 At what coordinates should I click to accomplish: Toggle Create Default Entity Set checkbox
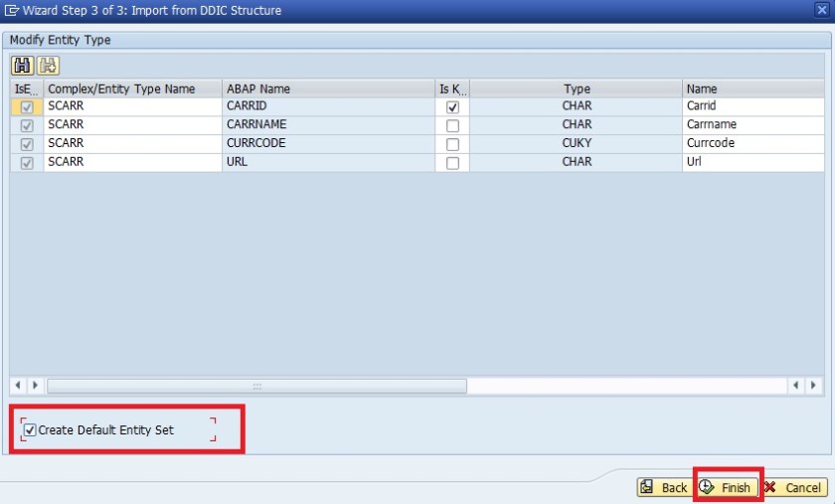coord(30,430)
